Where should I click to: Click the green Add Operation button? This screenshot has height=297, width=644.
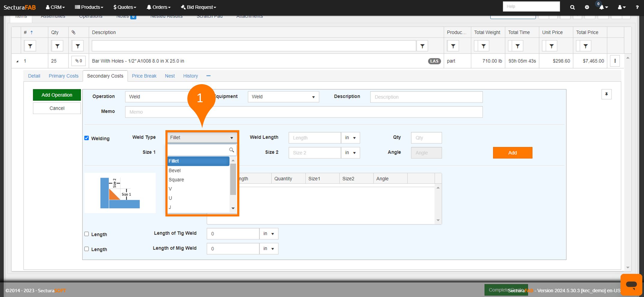[x=57, y=95]
